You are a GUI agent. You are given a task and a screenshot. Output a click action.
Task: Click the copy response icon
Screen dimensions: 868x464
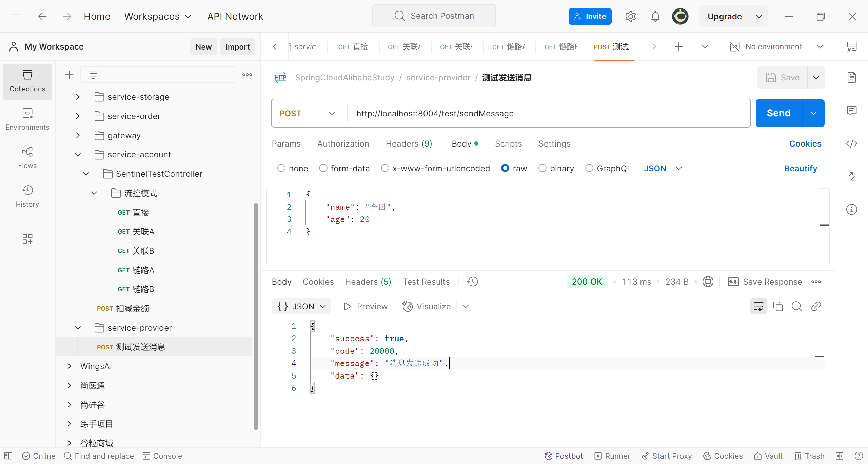click(x=777, y=307)
